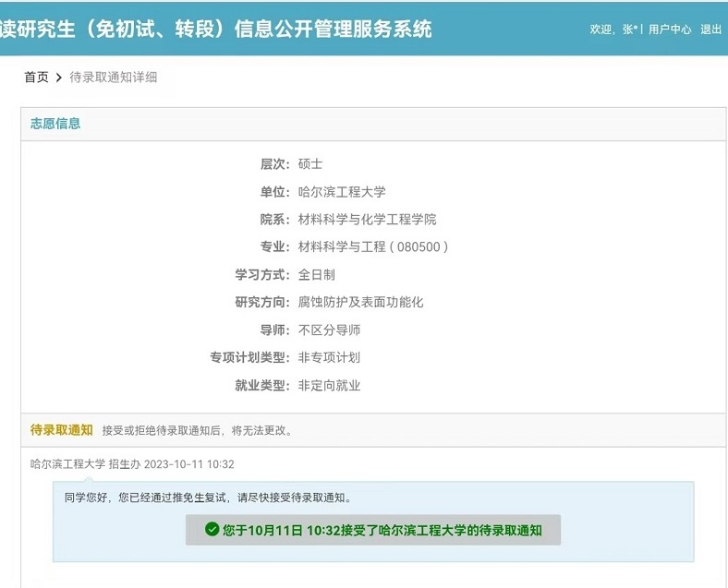Click the green acceptance confirmation banner
Viewport: 728px width, 588px height.
coord(372,530)
